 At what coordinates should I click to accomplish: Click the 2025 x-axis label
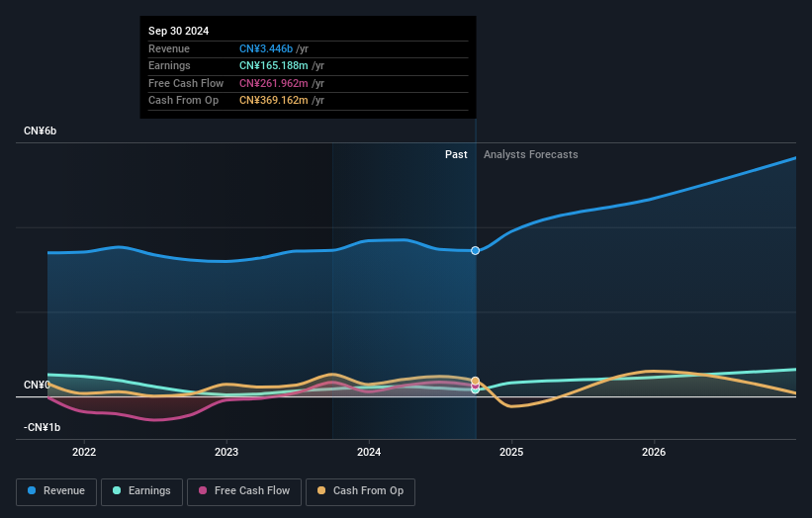(511, 452)
